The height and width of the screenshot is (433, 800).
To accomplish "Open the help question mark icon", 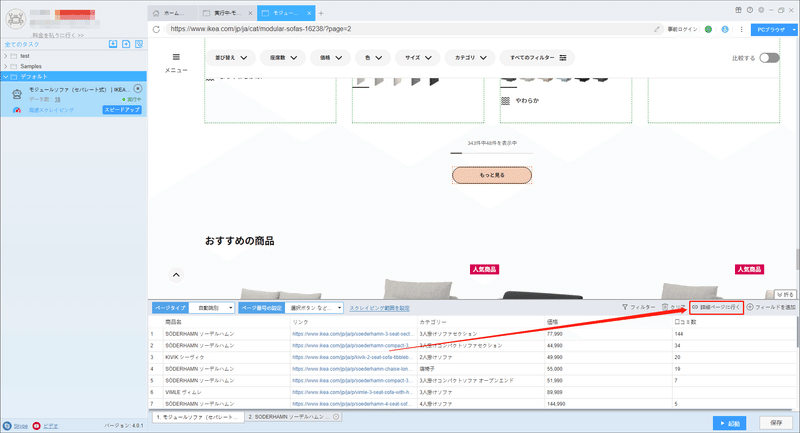I will click(x=749, y=10).
